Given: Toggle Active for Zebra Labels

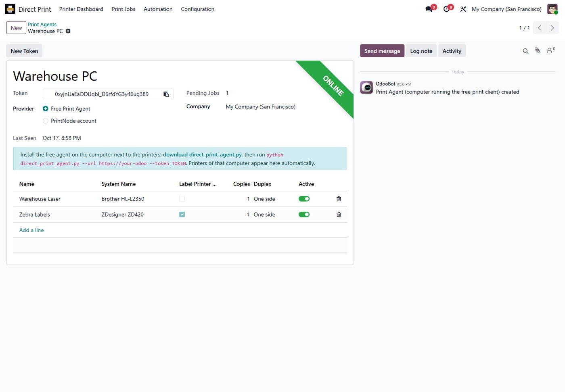Looking at the screenshot, I should [304, 215].
